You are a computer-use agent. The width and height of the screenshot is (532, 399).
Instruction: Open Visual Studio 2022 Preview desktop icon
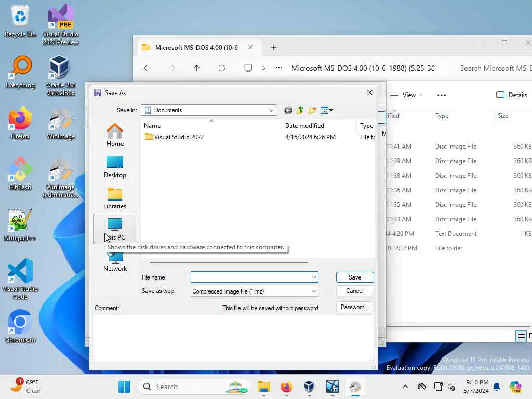pos(61,24)
